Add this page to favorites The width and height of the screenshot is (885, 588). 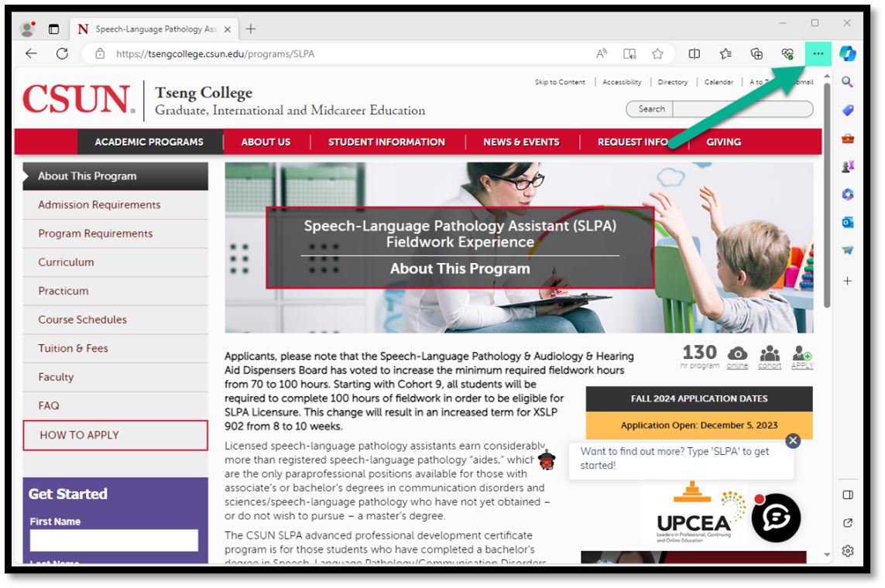point(657,53)
